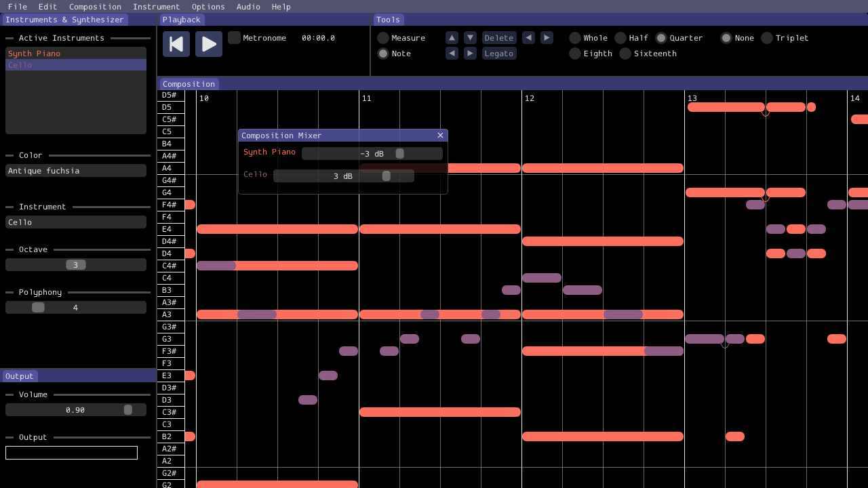This screenshot has height=488, width=868.
Task: Open the Instrument dropdown showing Cello
Action: (76, 222)
